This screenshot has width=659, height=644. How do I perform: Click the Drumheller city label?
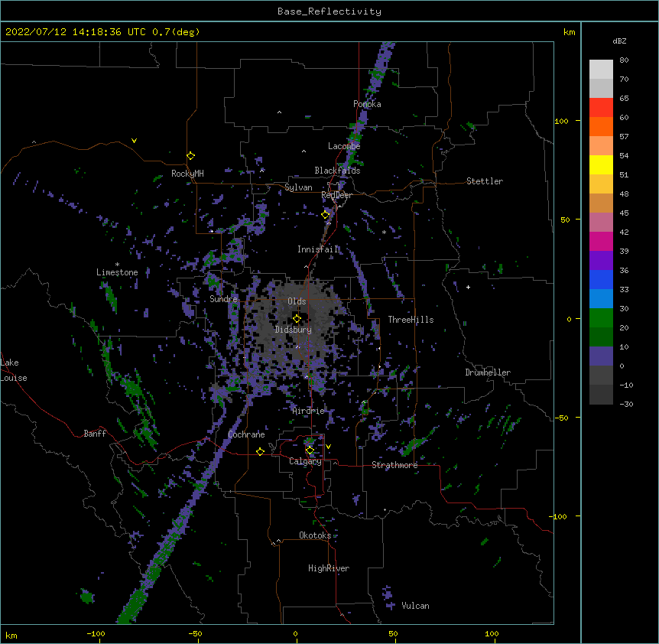point(488,372)
